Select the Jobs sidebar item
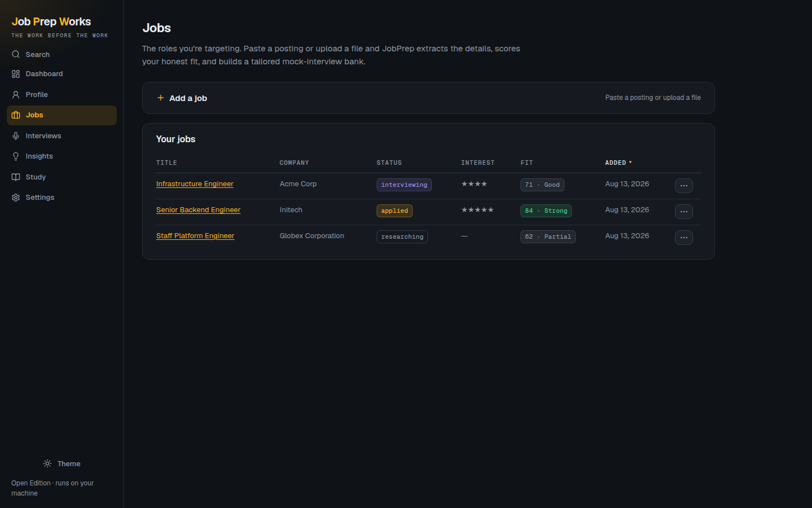 [61, 115]
